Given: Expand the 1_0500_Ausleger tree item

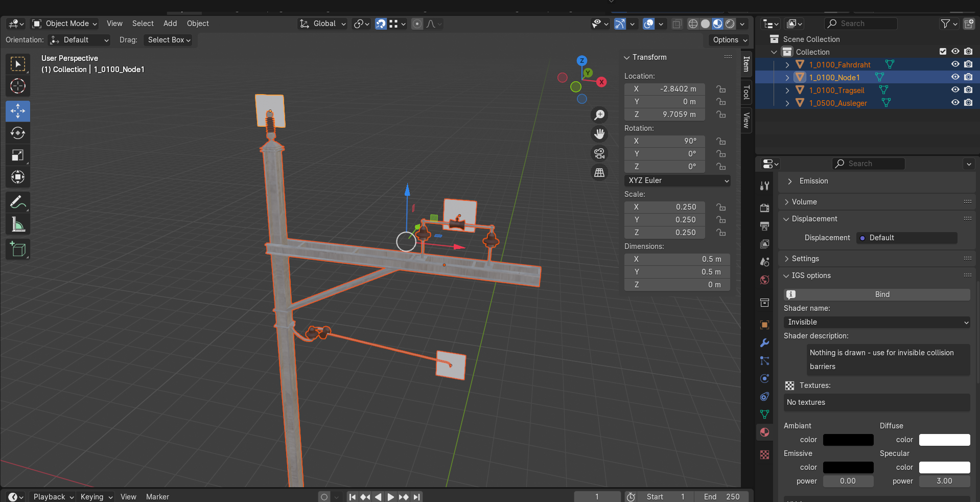Looking at the screenshot, I should click(787, 103).
